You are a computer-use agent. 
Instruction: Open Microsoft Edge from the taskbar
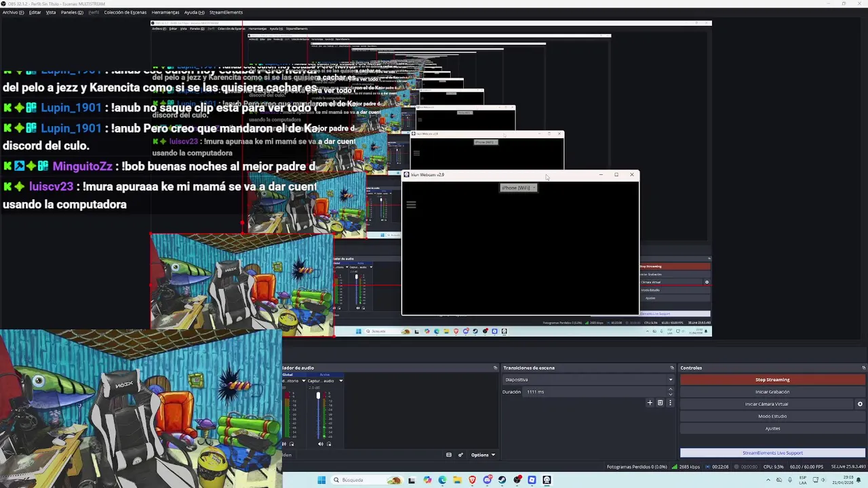pyautogui.click(x=442, y=480)
